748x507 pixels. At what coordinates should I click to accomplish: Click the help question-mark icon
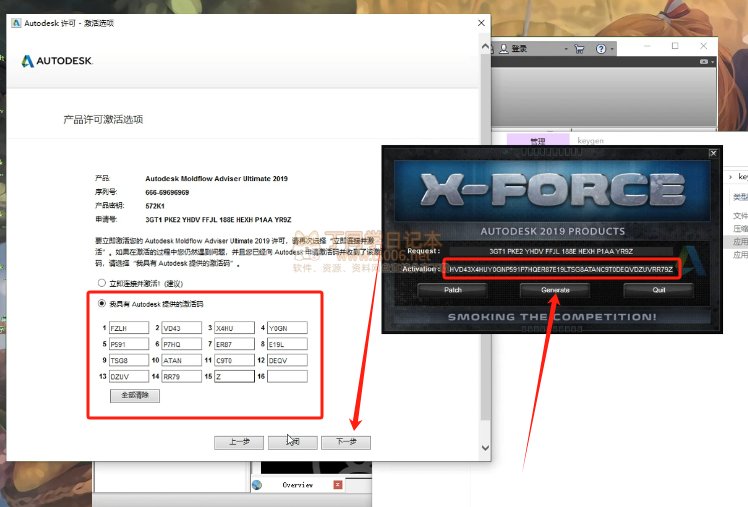[x=601, y=49]
